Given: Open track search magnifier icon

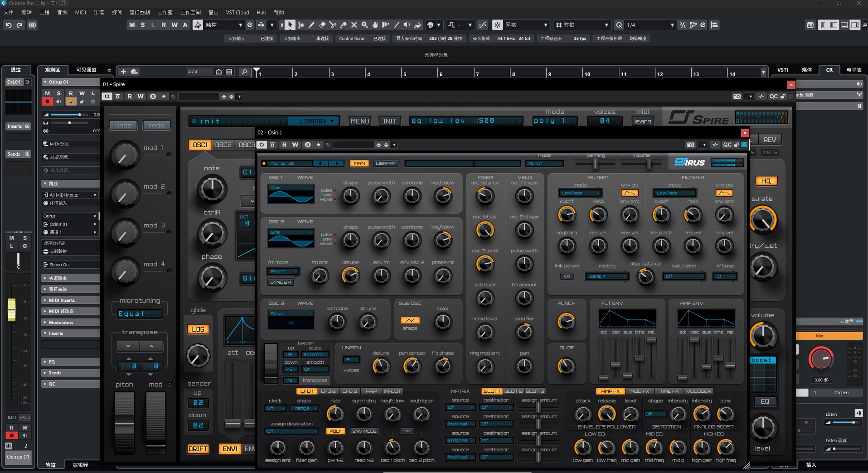Looking at the screenshot, I should coord(244,72).
